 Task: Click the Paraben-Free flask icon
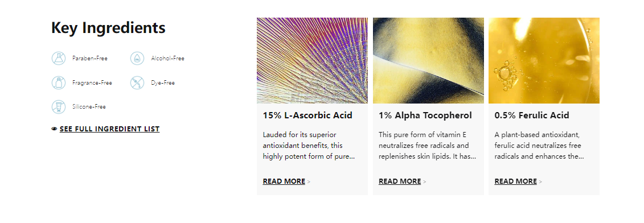[59, 59]
